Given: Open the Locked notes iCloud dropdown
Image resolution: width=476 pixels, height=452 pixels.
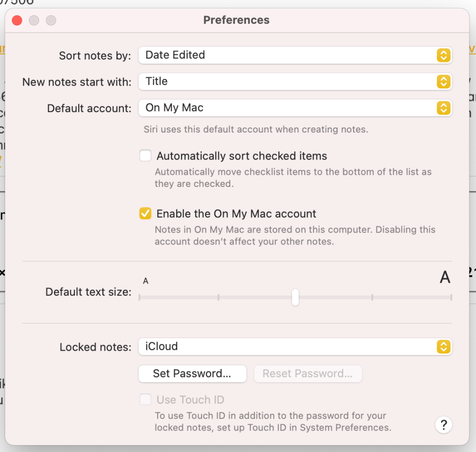Looking at the screenshot, I should (x=295, y=346).
